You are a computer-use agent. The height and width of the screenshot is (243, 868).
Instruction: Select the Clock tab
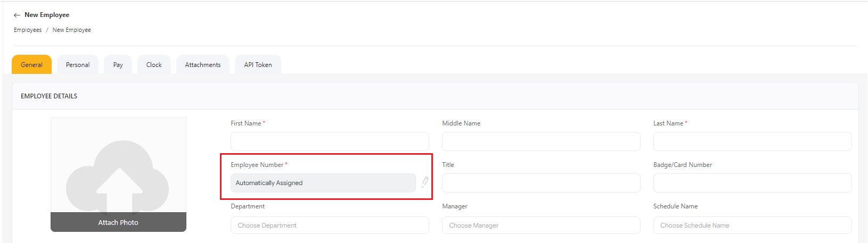(154, 65)
